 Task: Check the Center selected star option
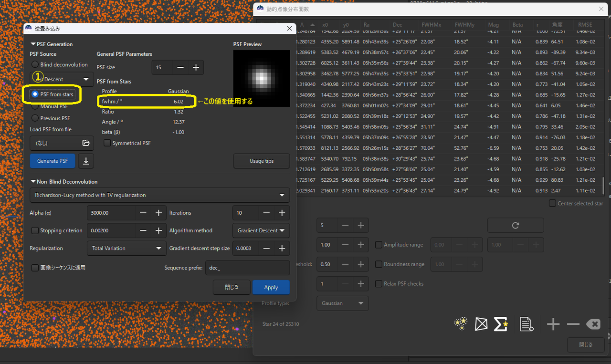pyautogui.click(x=552, y=203)
